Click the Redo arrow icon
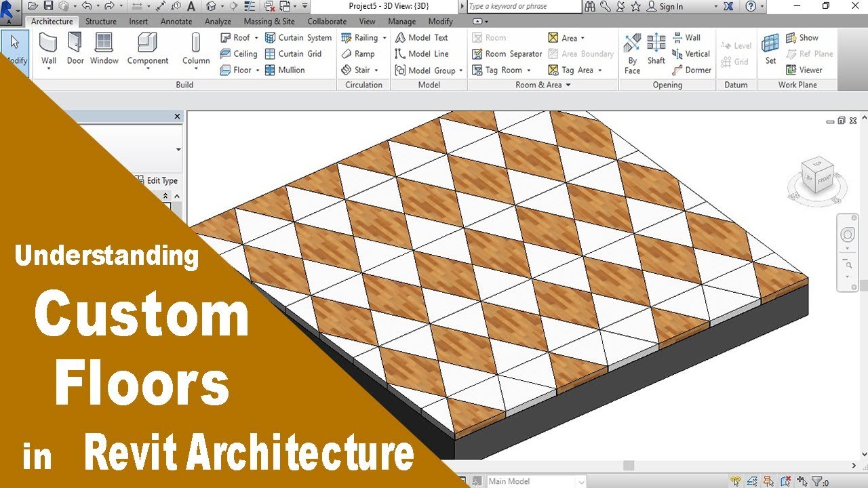The image size is (868, 488). click(x=109, y=6)
